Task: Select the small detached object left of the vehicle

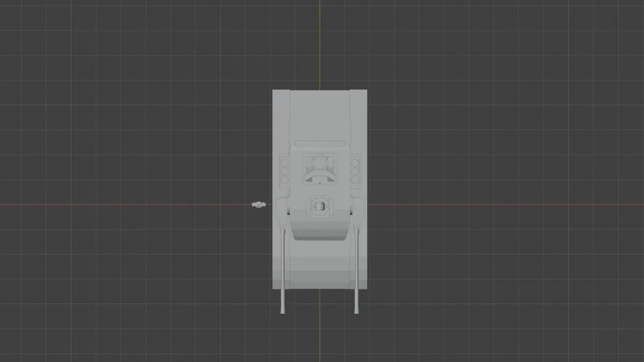Action: [258, 204]
